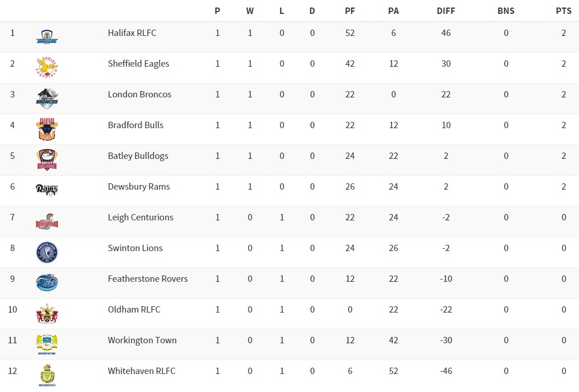Open the Halifax RLFC team name link
Viewport: 579px width, 392px height.
132,33
